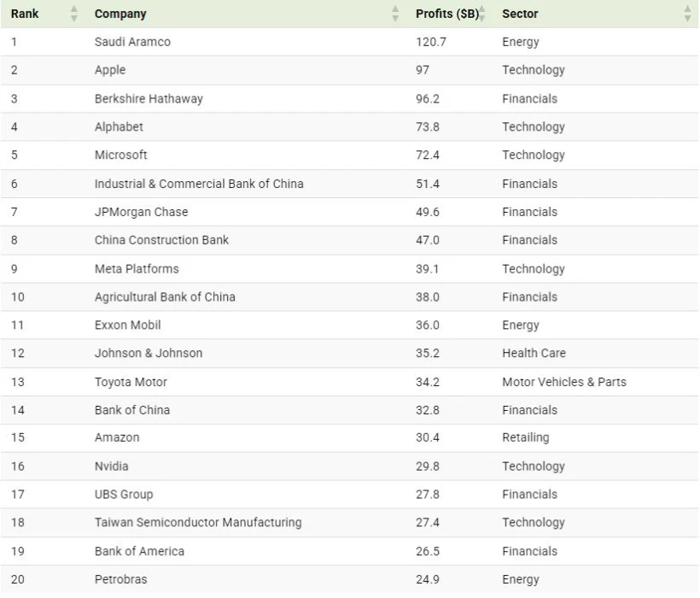Select the Saudi Aramco row

click(x=350, y=42)
